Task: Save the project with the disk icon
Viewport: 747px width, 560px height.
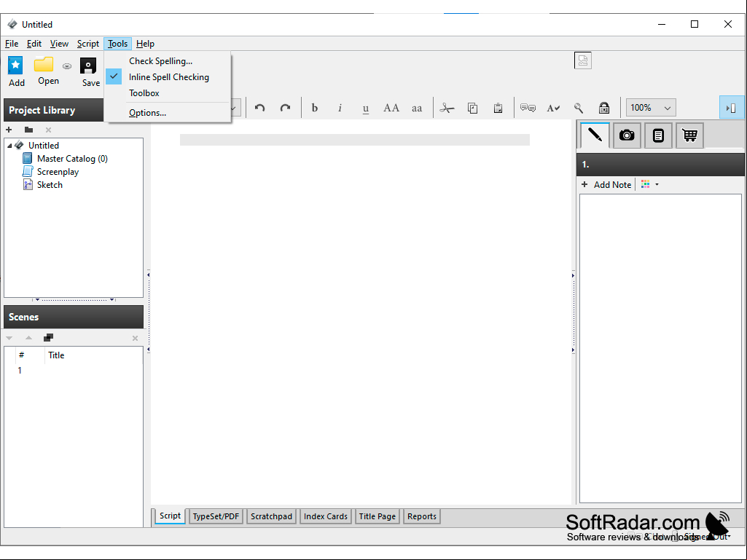Action: (88, 66)
